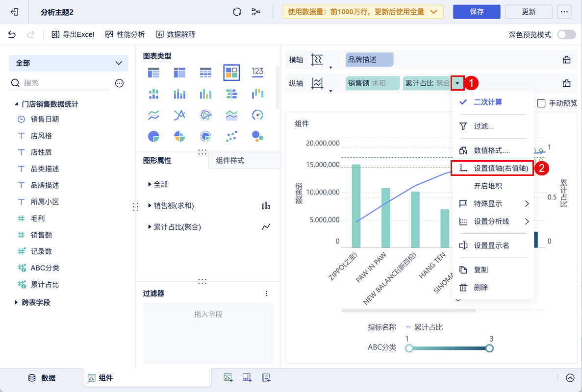
Task: Switch to the 数据 bottom tab
Action: point(42,378)
